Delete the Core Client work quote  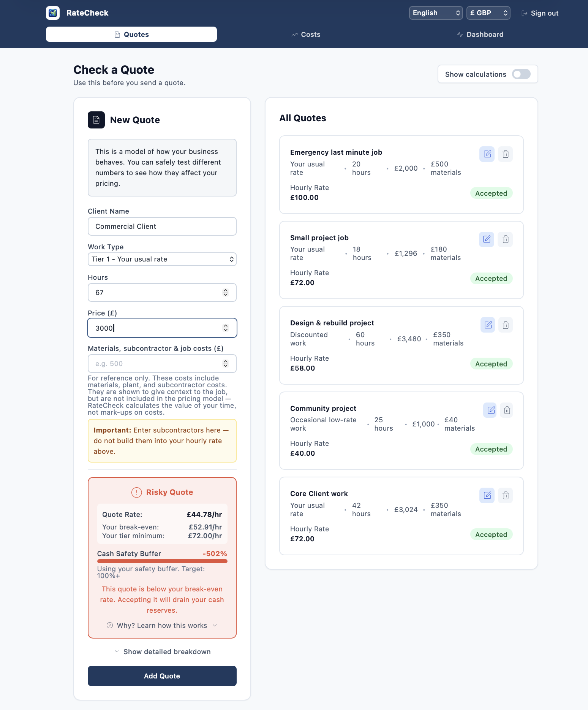click(506, 495)
